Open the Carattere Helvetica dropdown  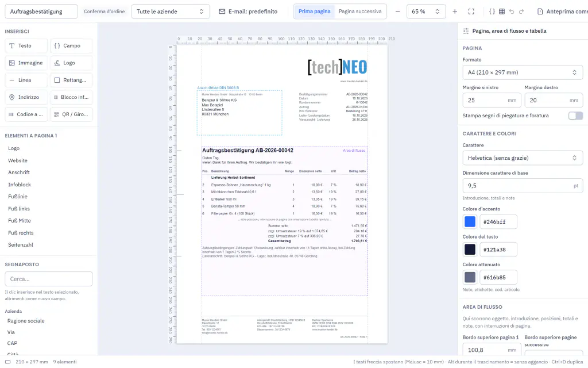(x=523, y=158)
